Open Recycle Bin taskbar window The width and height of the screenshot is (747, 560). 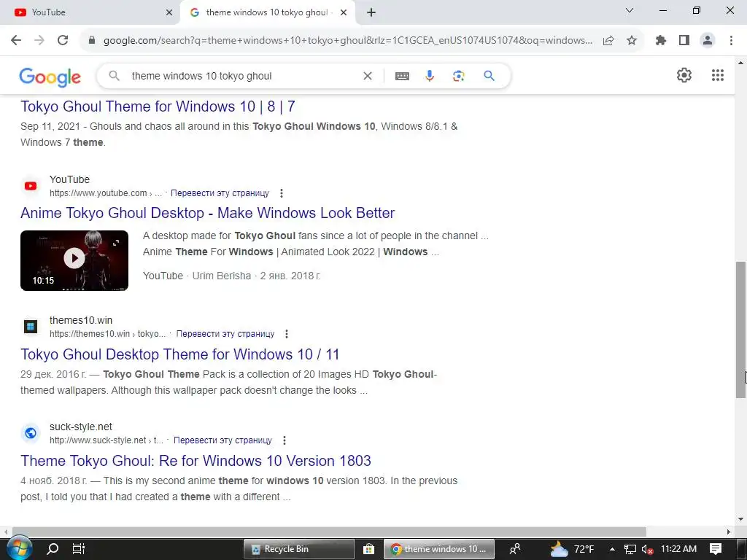point(299,549)
